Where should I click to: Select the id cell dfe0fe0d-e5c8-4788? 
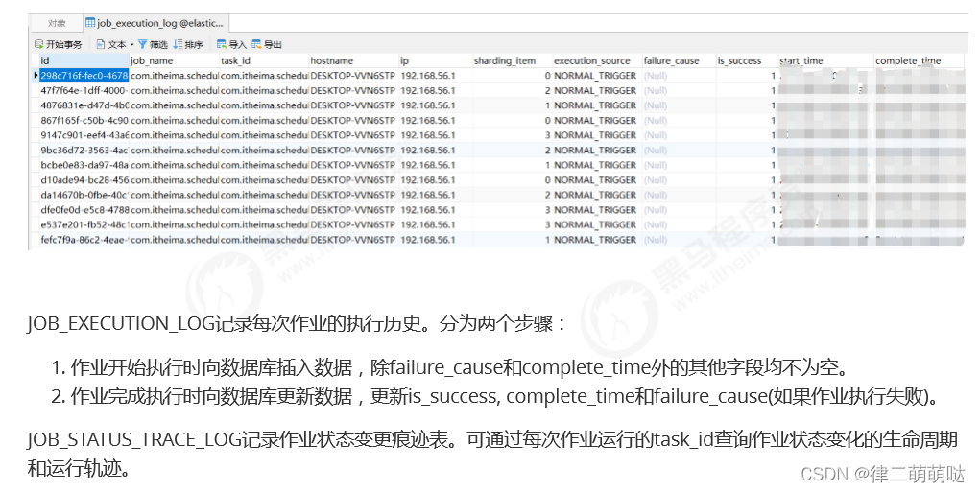(84, 210)
